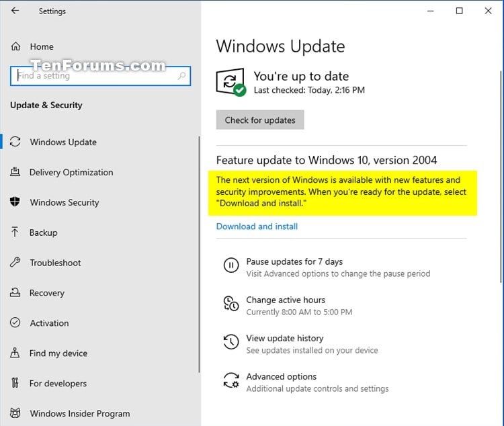Click the Troubleshoot wrench icon
This screenshot has height=426, width=504.
[15, 262]
